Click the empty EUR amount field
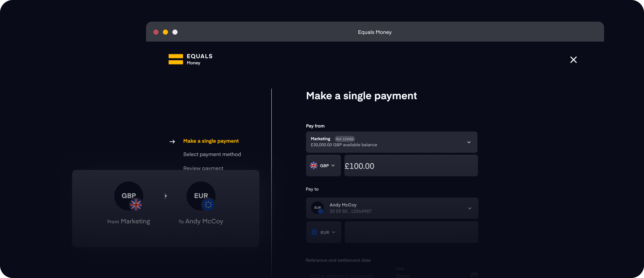644x278 pixels. click(411, 232)
